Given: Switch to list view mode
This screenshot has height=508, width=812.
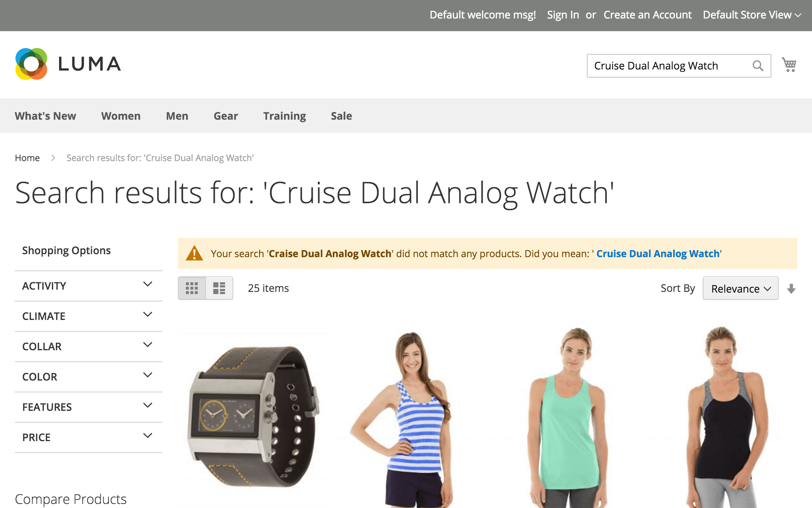Looking at the screenshot, I should point(219,288).
